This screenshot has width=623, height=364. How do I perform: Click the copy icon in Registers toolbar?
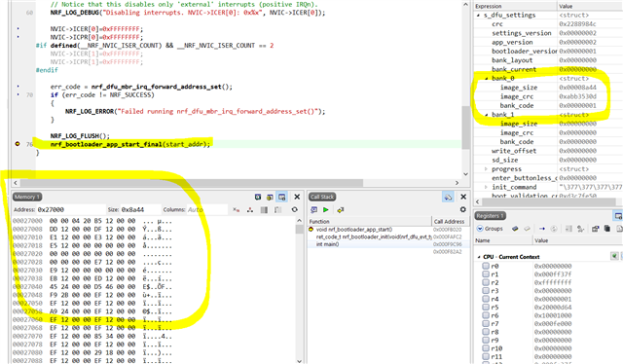coord(607,229)
